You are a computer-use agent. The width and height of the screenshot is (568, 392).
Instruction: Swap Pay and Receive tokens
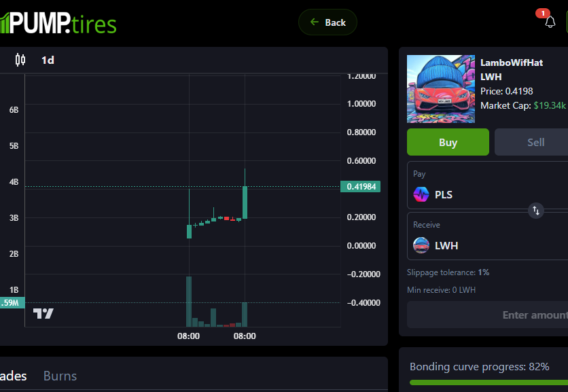click(x=536, y=210)
